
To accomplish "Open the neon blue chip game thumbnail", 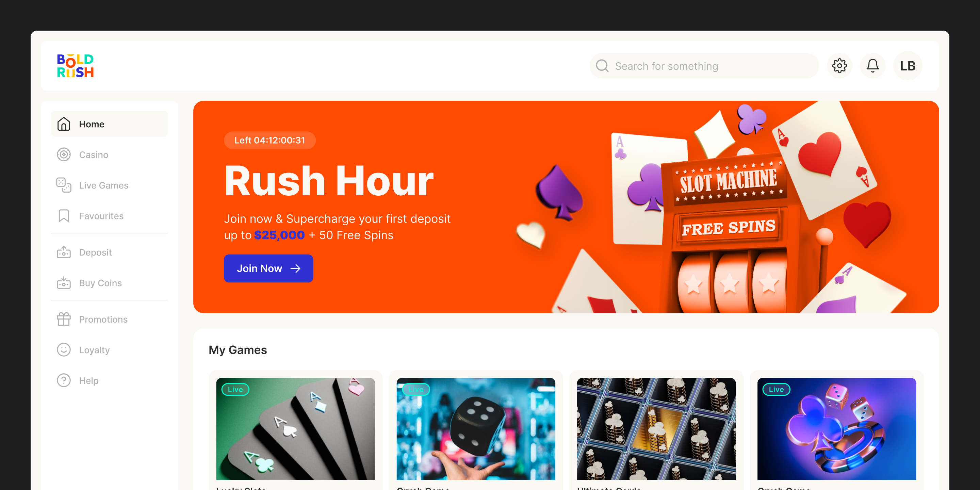I will (x=837, y=429).
